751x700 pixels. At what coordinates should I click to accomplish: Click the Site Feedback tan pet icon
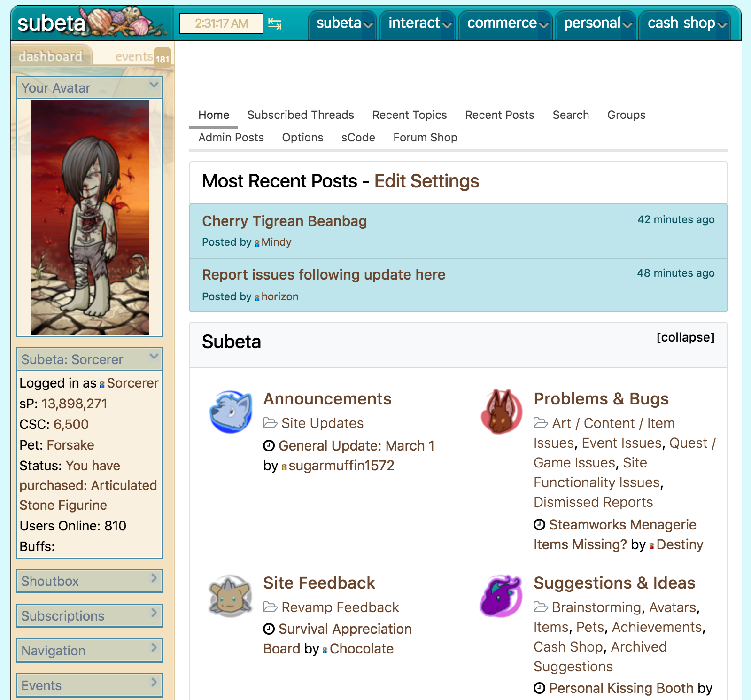point(231,596)
